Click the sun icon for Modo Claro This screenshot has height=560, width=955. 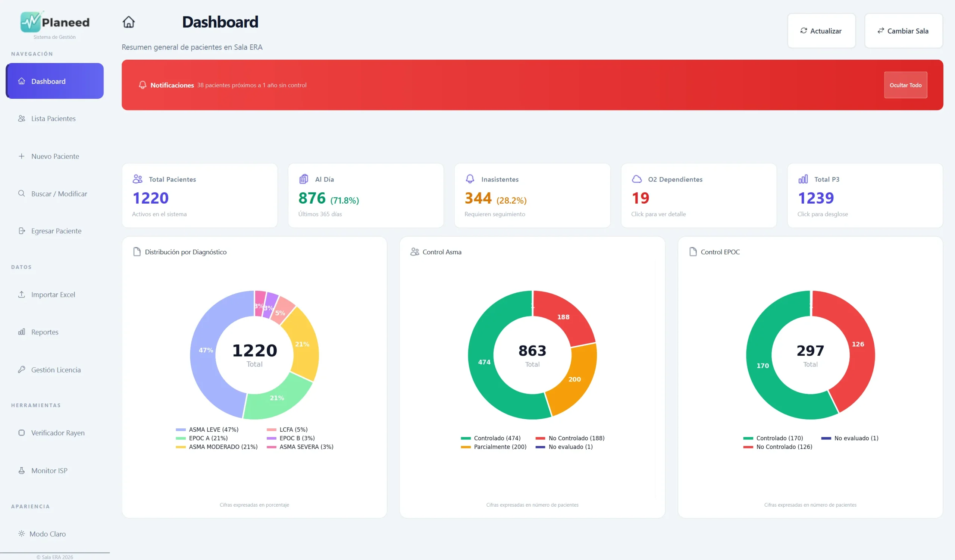click(x=22, y=534)
